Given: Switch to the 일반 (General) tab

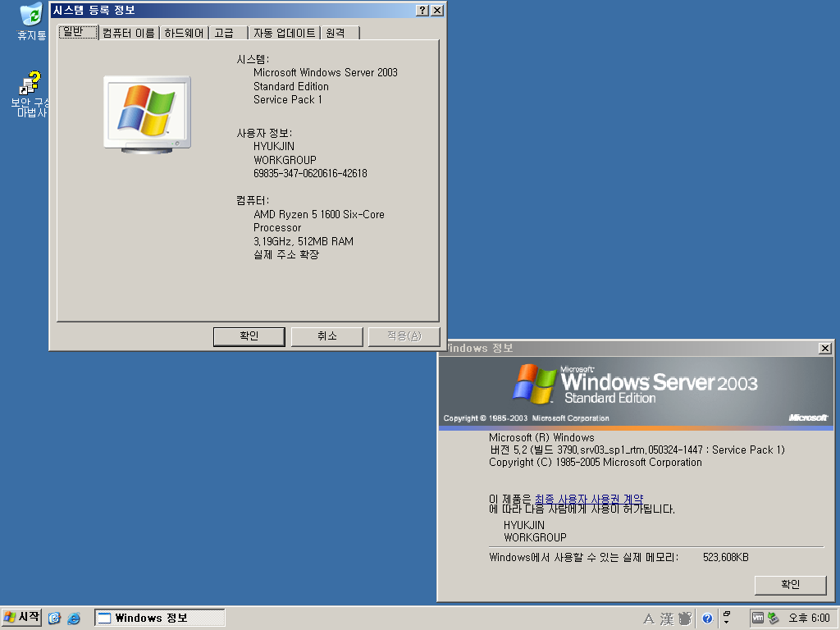Looking at the screenshot, I should [78, 32].
